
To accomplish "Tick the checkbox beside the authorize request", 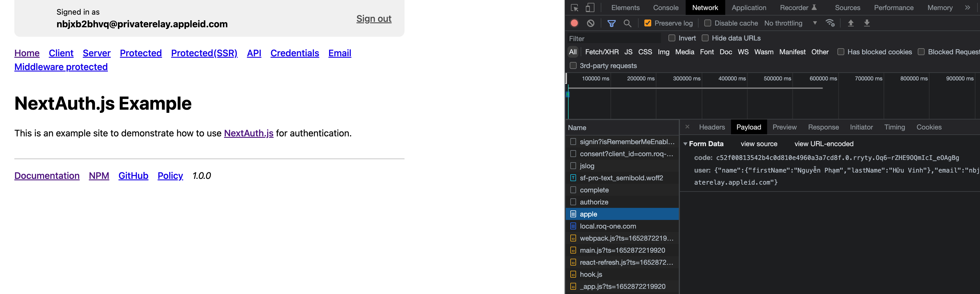I will (573, 202).
